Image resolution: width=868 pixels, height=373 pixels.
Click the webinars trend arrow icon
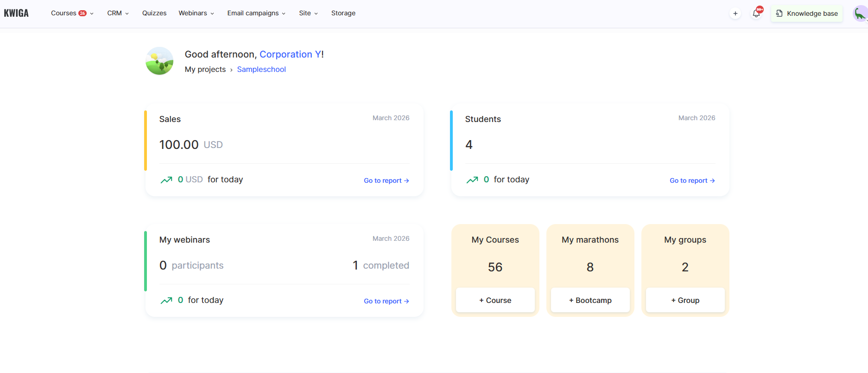(166, 301)
